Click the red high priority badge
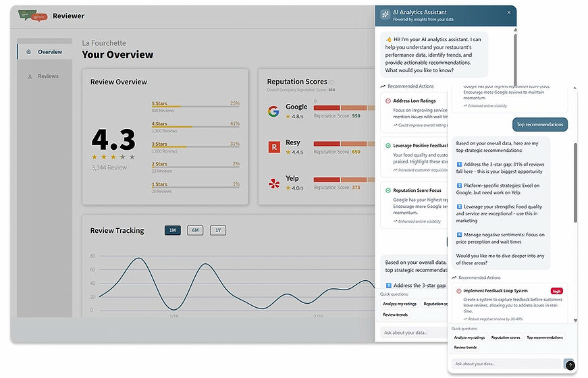 (x=557, y=291)
